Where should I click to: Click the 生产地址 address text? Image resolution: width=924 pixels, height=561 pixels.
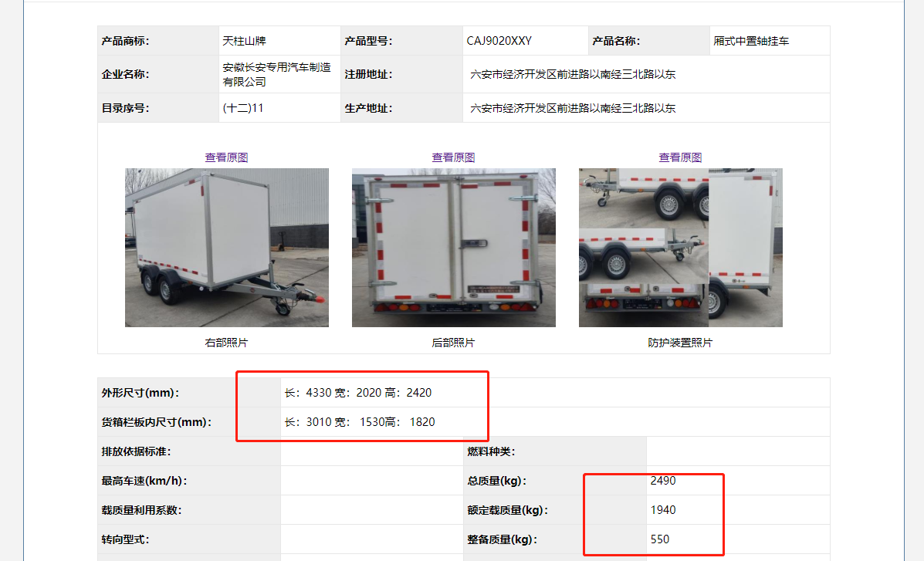(573, 108)
